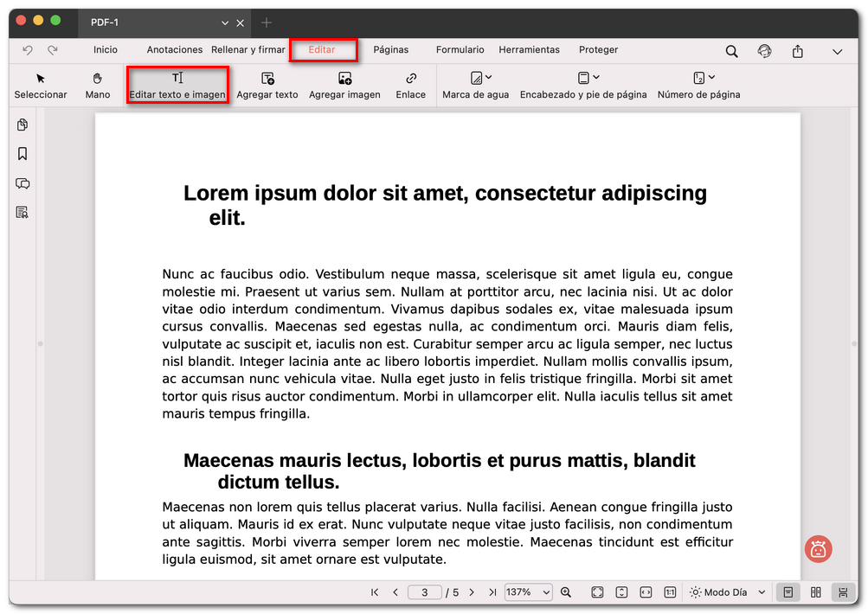
Task: Switch display to Modo Día
Action: click(721, 592)
